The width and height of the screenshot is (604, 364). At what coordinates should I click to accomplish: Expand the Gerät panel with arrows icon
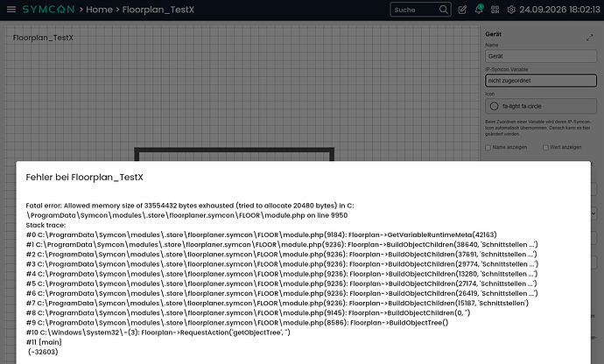[590, 38]
